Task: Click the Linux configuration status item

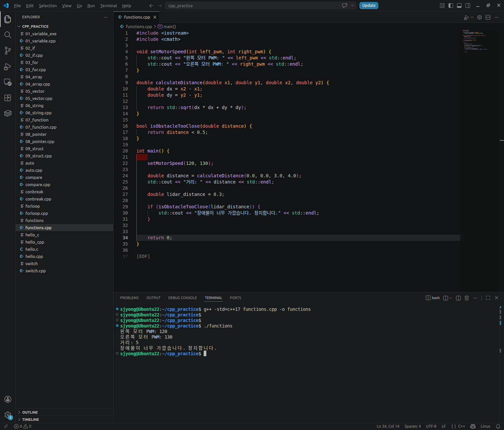Action: coord(485,426)
